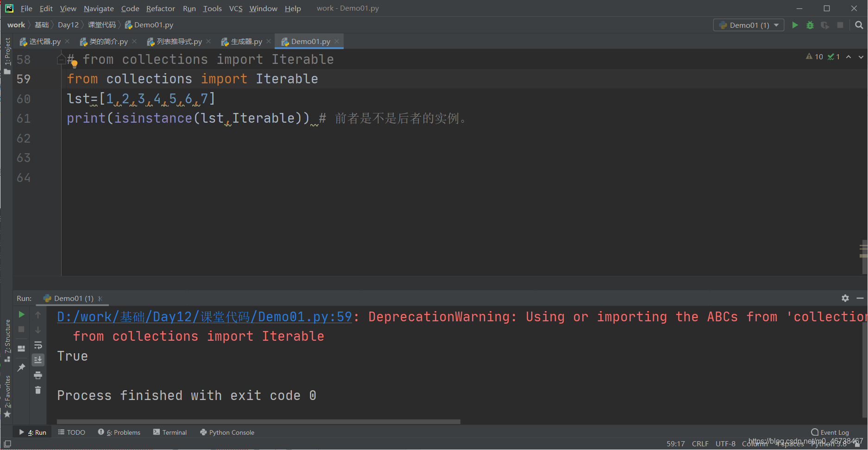Open the 6: Problems tool window tab

coord(119,432)
